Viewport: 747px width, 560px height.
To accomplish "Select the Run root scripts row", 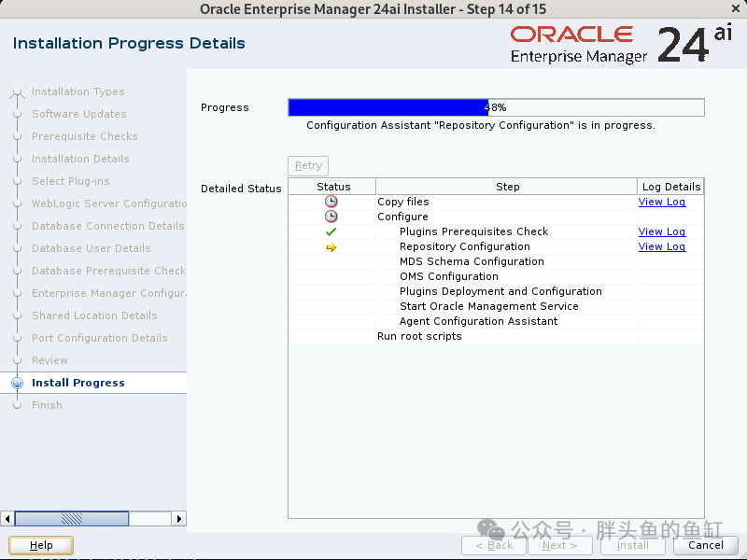I will pos(496,336).
